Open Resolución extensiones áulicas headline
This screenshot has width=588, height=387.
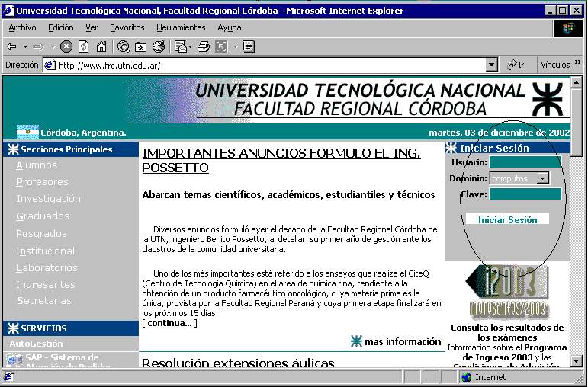click(x=238, y=363)
